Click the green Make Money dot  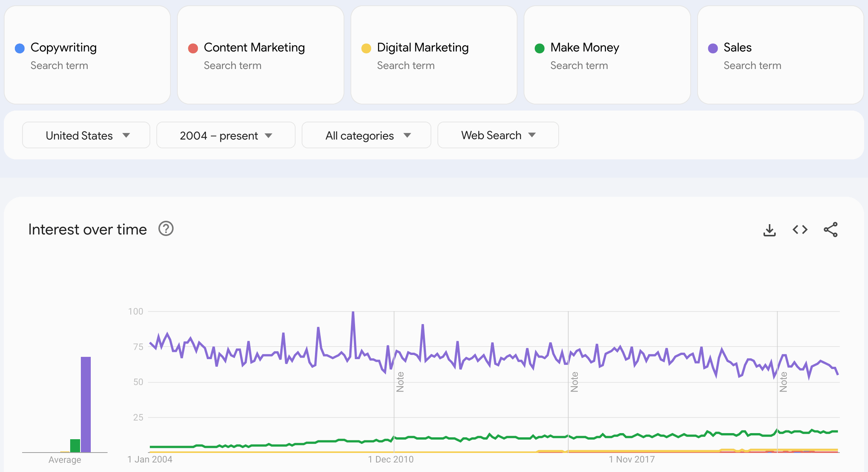[540, 48]
